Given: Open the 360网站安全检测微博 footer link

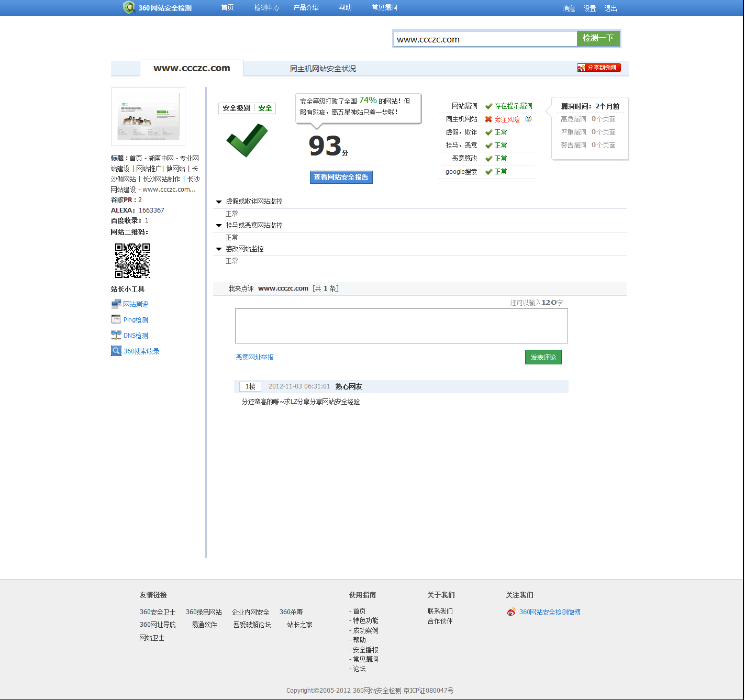Looking at the screenshot, I should 550,612.
